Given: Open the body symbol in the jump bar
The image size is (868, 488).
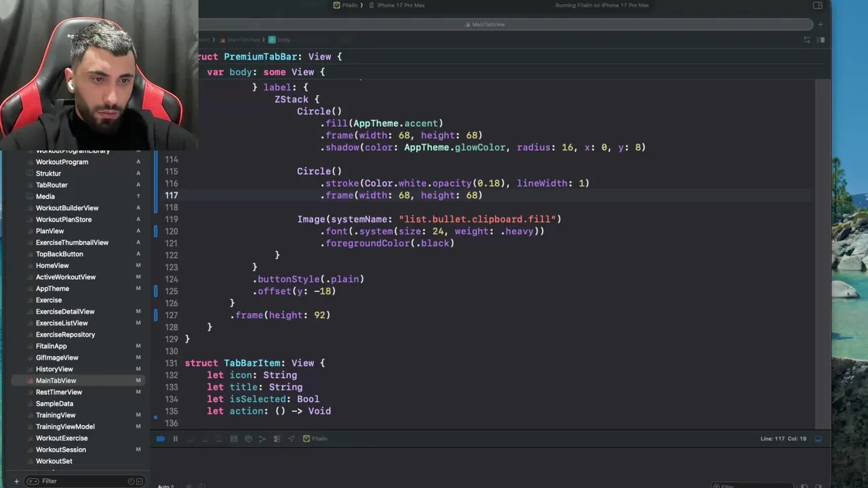Looking at the screenshot, I should pyautogui.click(x=279, y=40).
